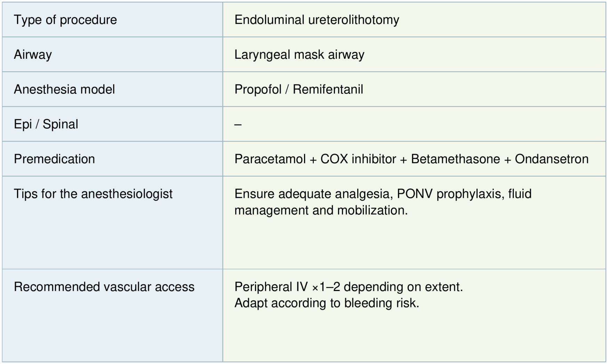This screenshot has width=608, height=364.
Task: Click 'Ondansetron' at the end of premedication
Action: pyautogui.click(x=552, y=159)
